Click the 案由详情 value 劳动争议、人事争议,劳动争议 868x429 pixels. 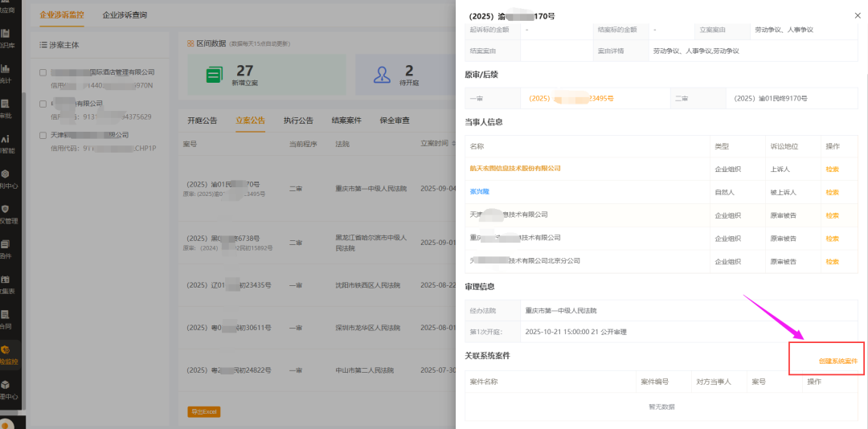point(696,51)
